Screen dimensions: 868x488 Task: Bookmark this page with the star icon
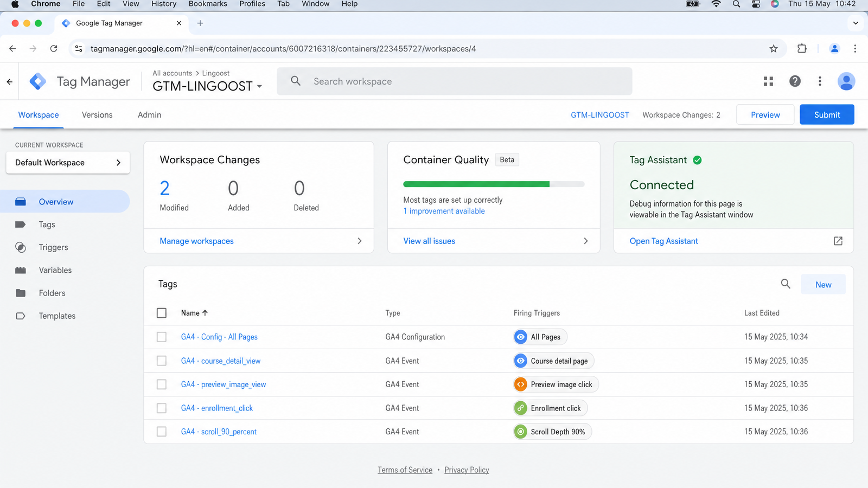coord(774,49)
